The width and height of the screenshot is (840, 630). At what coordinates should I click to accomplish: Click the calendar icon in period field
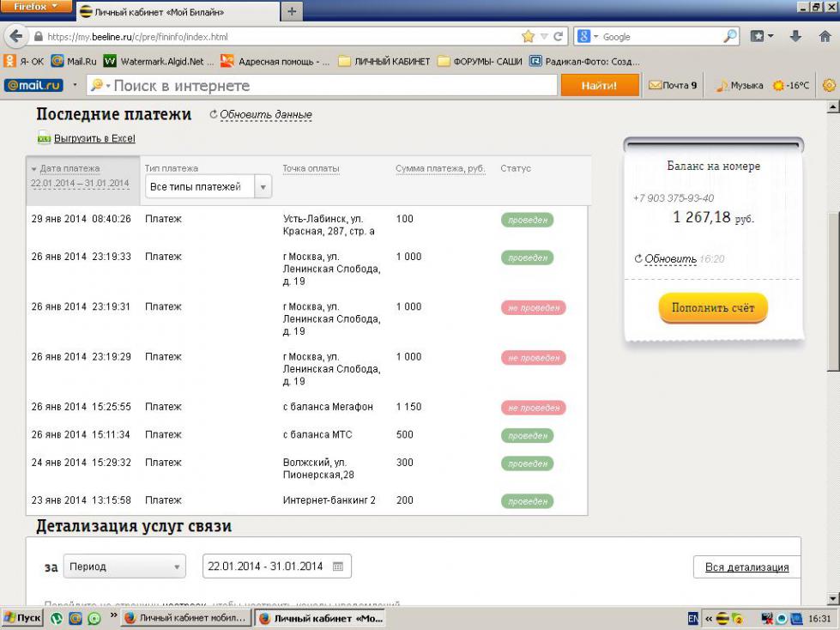point(338,566)
